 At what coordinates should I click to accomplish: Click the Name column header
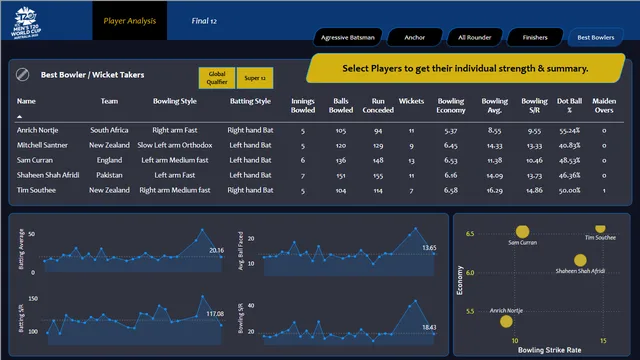point(26,101)
